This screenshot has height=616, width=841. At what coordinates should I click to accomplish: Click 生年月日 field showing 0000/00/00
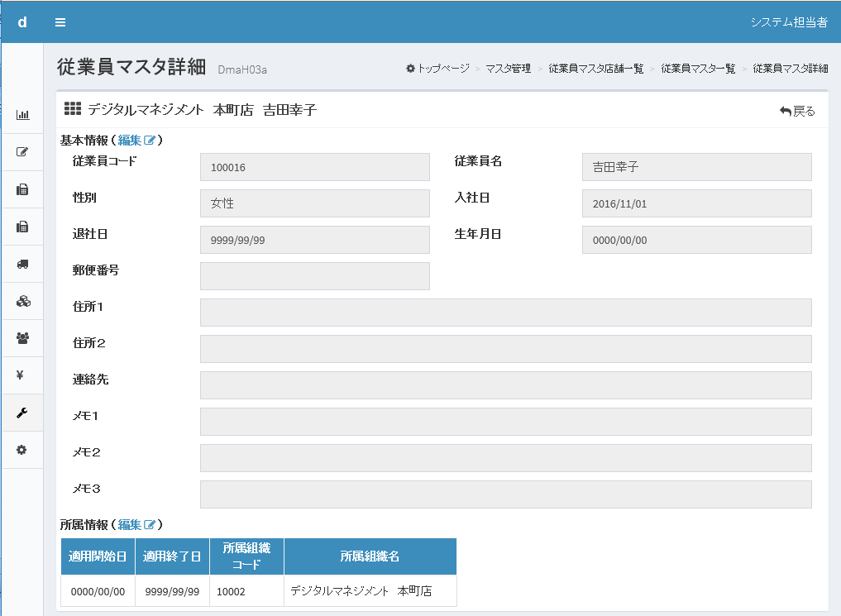[x=697, y=240]
